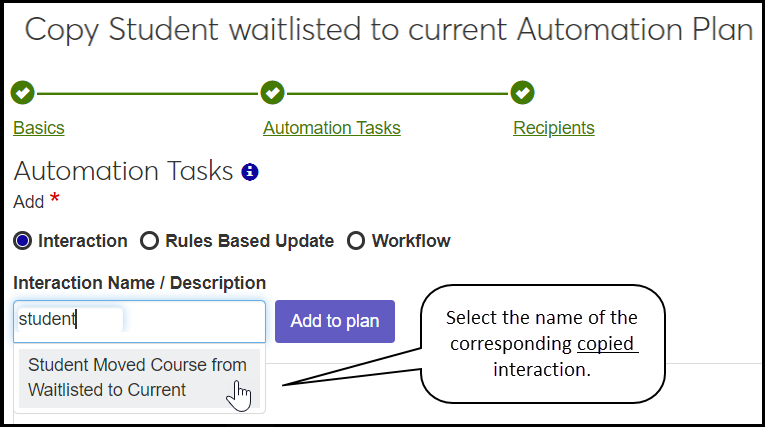Open the Basics step link
Screen dimensions: 765x427
39,128
